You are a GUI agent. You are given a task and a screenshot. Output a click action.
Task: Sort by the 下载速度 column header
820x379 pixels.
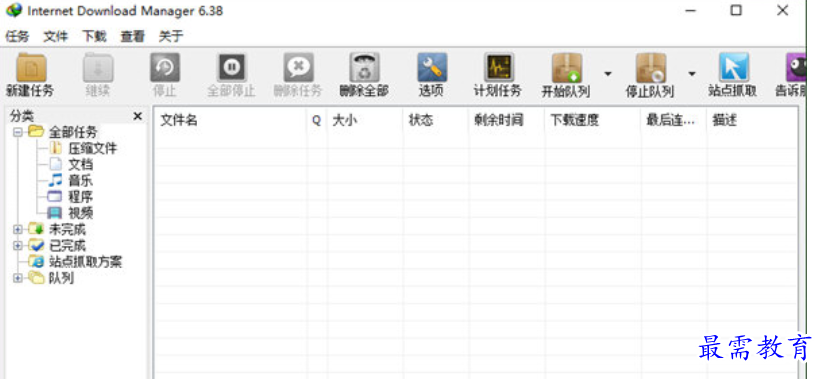click(x=593, y=120)
